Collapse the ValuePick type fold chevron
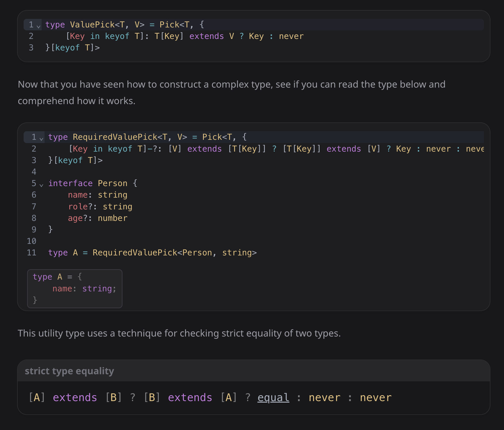The image size is (504, 430). point(38,26)
